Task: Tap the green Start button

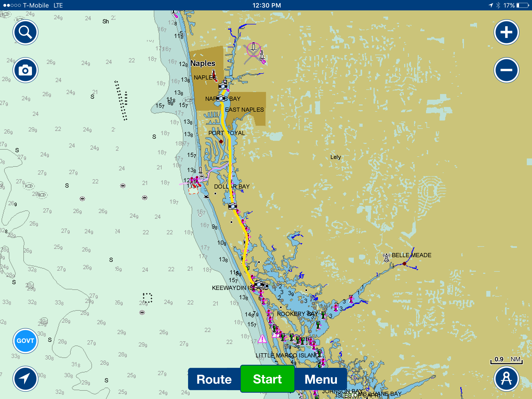Action: click(x=267, y=379)
